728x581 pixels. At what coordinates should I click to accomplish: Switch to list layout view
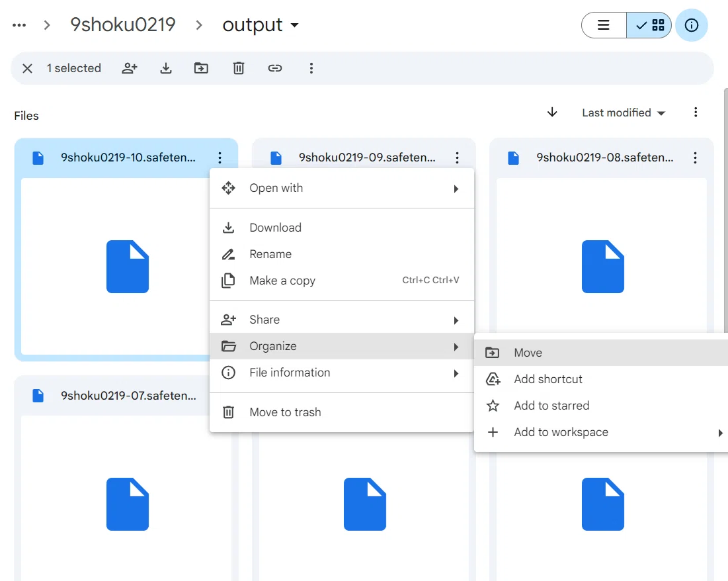[x=604, y=25]
